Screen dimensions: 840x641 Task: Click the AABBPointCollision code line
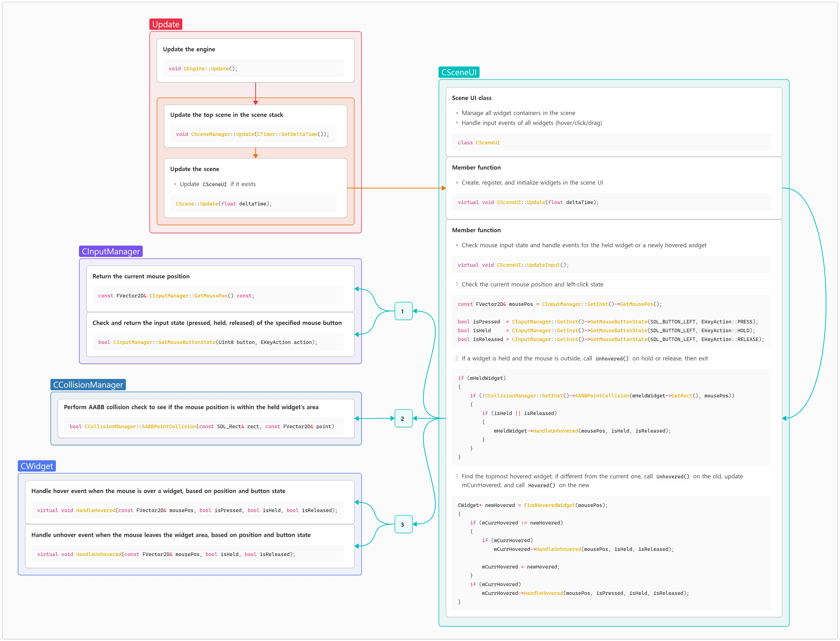(x=202, y=427)
